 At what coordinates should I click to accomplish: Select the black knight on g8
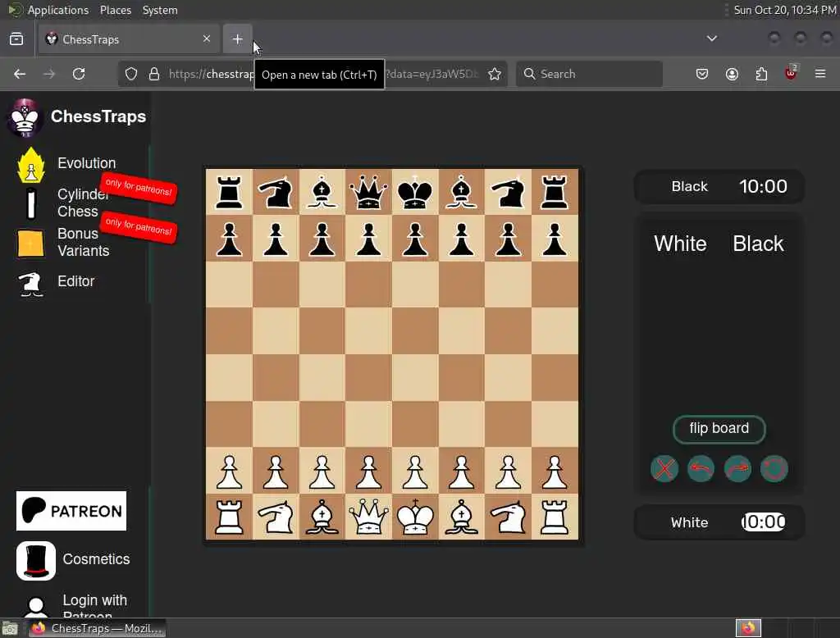(x=508, y=192)
